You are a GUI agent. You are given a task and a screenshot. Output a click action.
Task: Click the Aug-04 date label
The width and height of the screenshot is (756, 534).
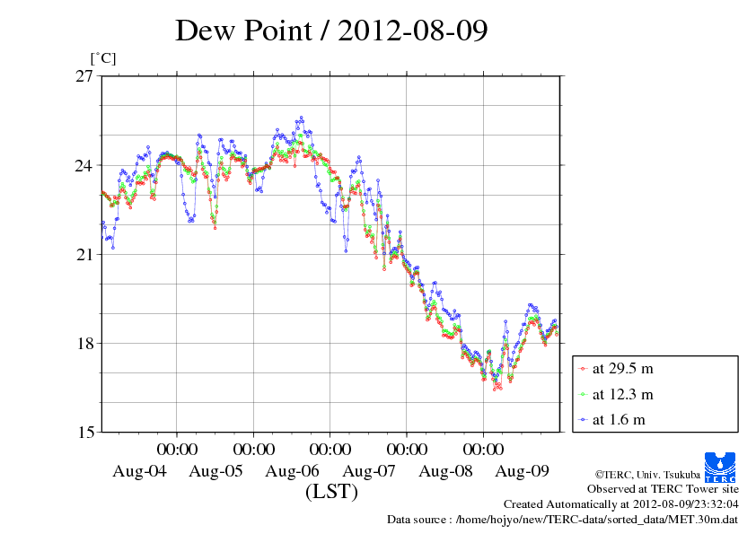139,470
